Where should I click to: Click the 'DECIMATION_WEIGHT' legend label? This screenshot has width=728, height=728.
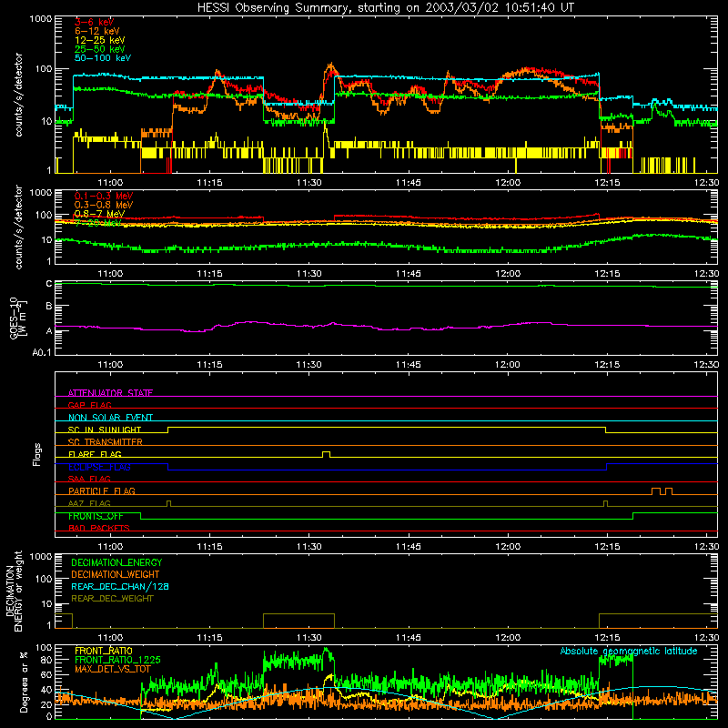[116, 574]
